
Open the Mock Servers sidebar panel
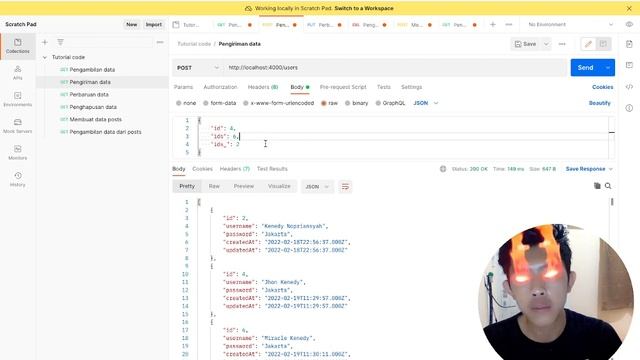coord(18,126)
